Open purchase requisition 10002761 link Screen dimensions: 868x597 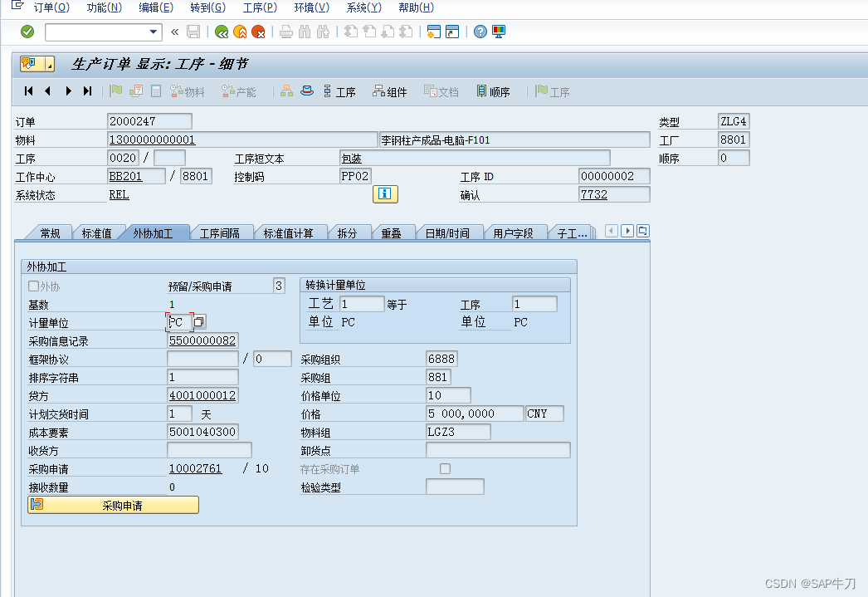coord(195,468)
